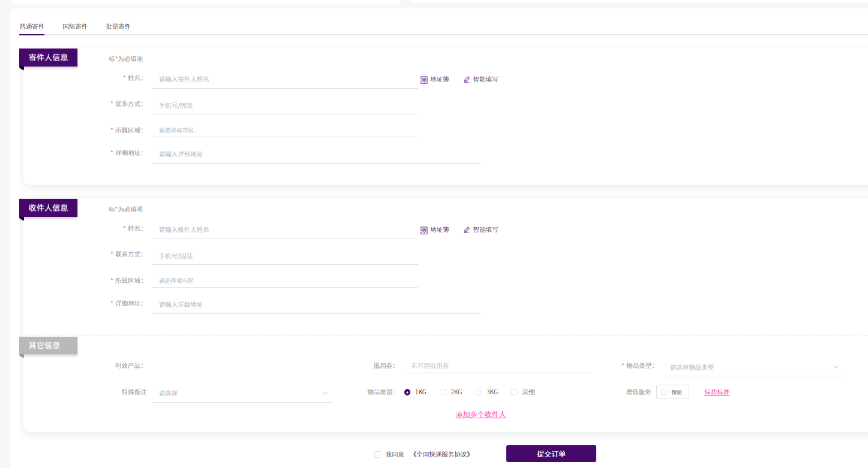This screenshot has height=468, width=868.
Task: Click the 物品重量 label
Action: point(382,392)
